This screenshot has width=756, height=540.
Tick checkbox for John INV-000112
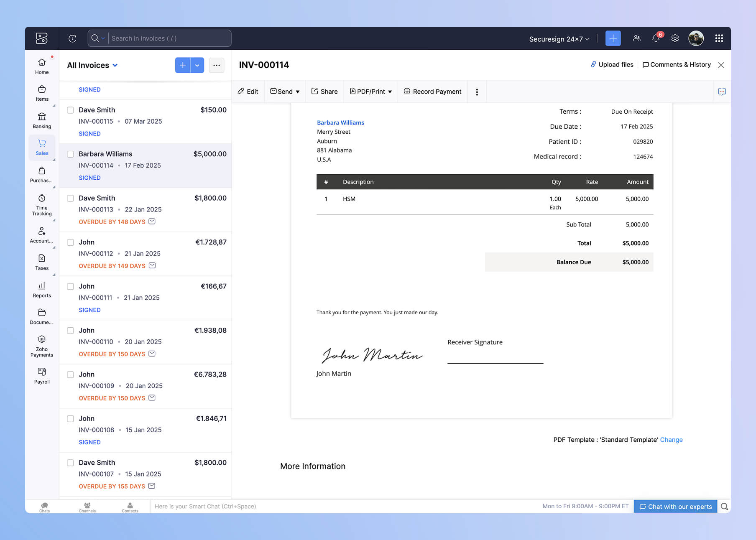coord(71,242)
